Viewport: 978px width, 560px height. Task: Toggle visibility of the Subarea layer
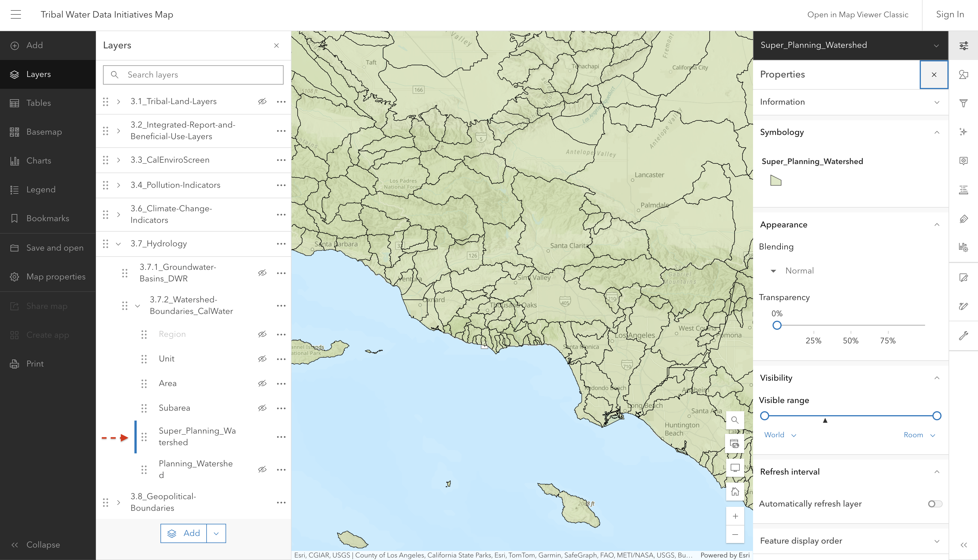(x=262, y=408)
